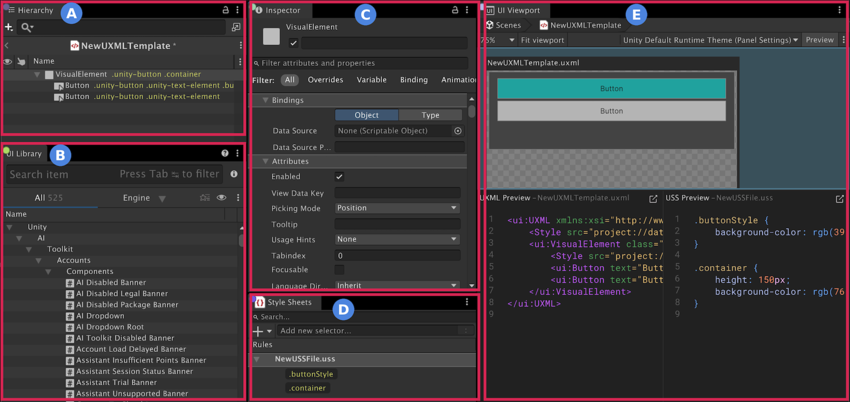The height and width of the screenshot is (402, 850).
Task: Open the Usage Hints dropdown
Action: (x=397, y=239)
